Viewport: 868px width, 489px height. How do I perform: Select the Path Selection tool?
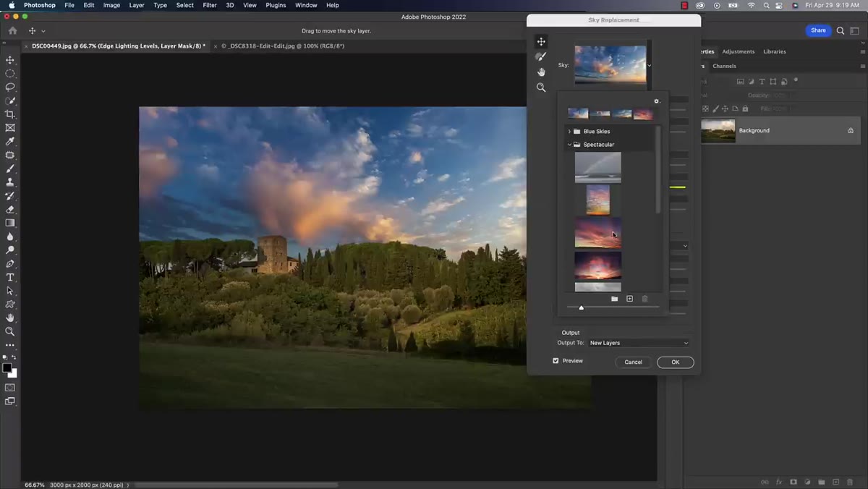click(x=10, y=291)
